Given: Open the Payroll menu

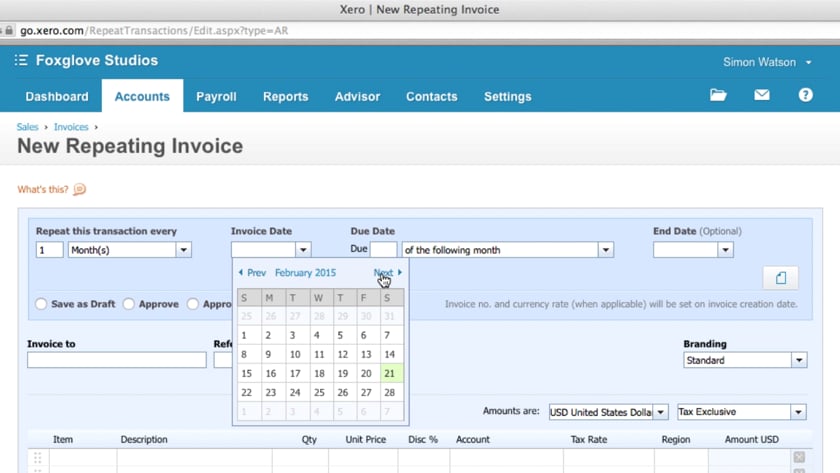Looking at the screenshot, I should tap(216, 96).
